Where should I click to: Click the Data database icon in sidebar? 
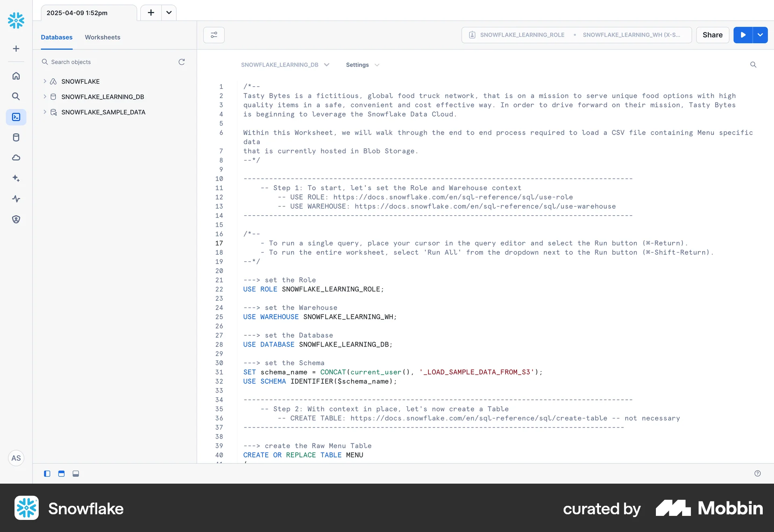tap(16, 137)
